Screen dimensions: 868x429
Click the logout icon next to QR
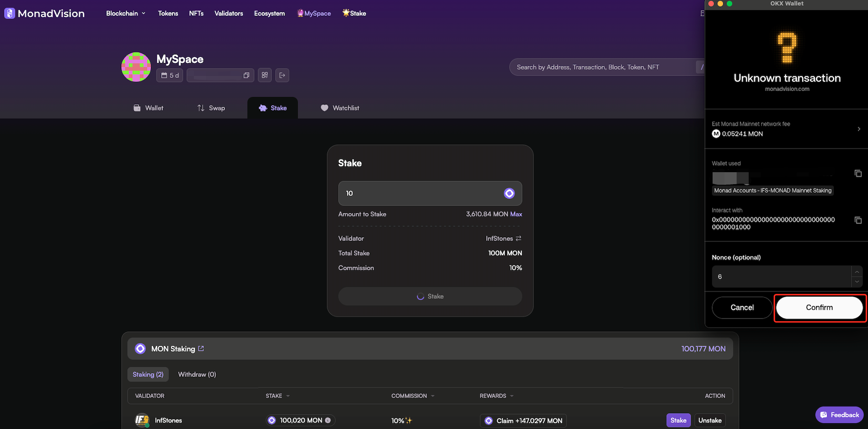click(x=282, y=76)
